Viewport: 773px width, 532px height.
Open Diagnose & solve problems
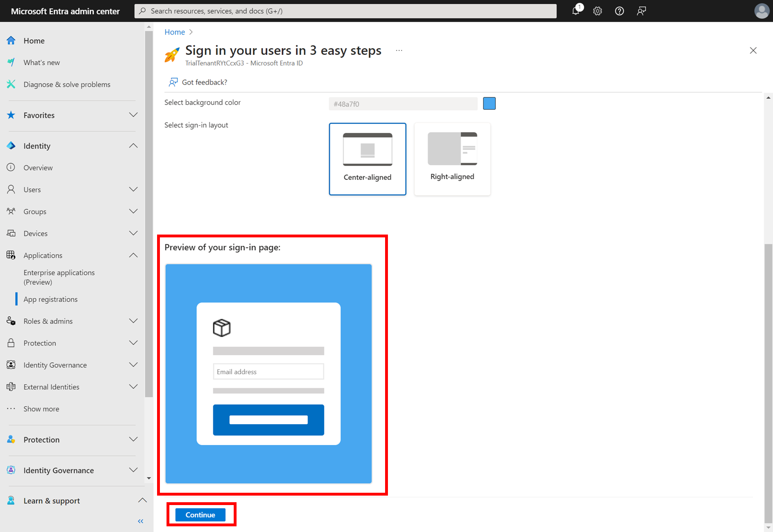pos(67,84)
